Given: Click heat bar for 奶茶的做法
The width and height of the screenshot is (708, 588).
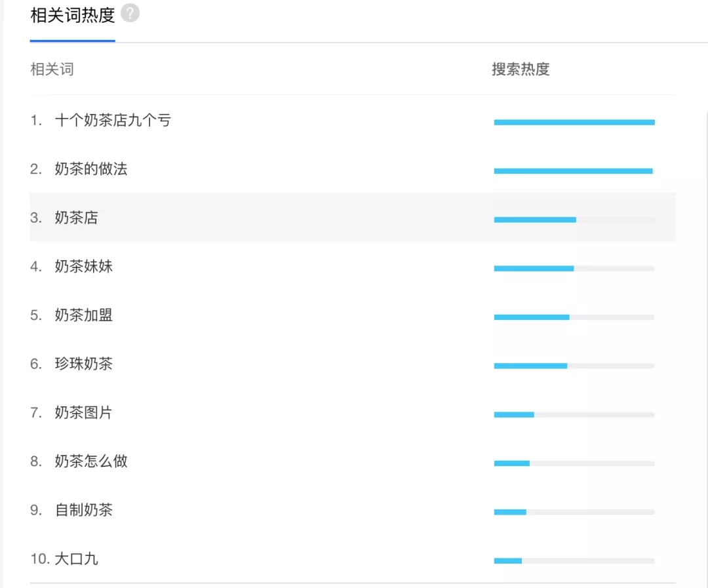Looking at the screenshot, I should pos(574,171).
